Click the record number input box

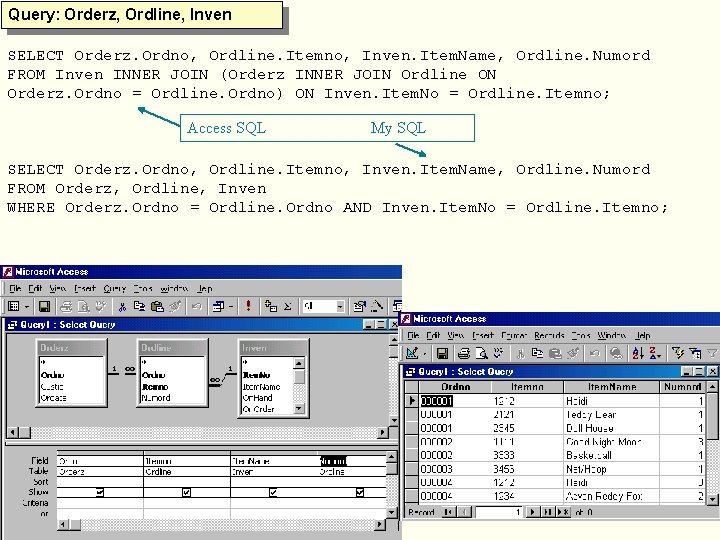click(499, 512)
